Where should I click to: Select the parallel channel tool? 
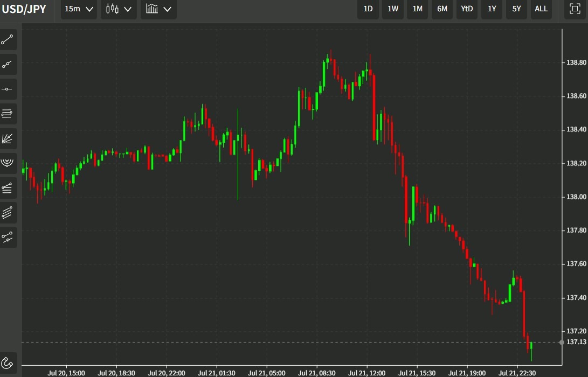7,213
